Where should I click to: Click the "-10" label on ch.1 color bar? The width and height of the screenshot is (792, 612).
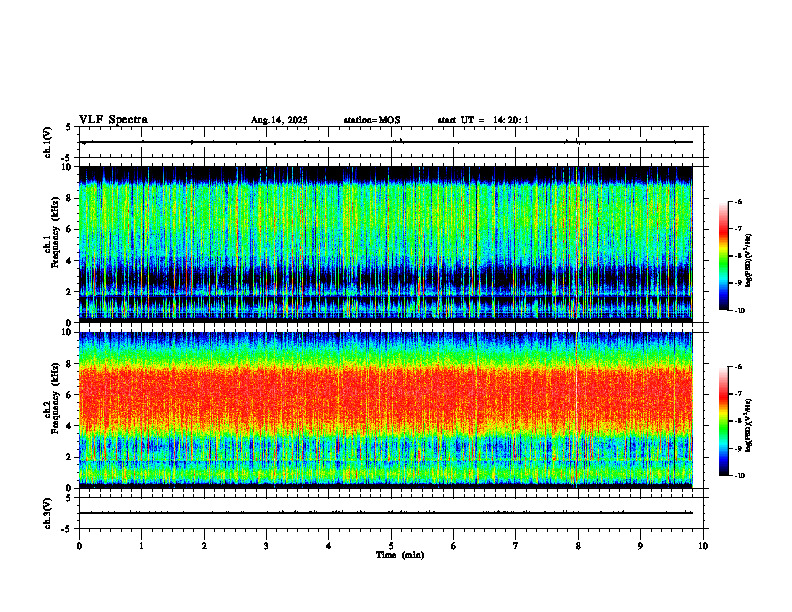pos(739,311)
